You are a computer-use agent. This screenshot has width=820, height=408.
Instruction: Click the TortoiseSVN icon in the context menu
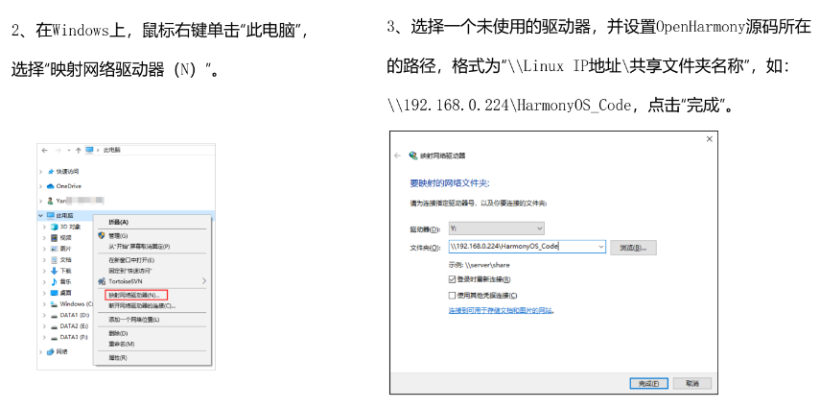pyautogui.click(x=102, y=282)
